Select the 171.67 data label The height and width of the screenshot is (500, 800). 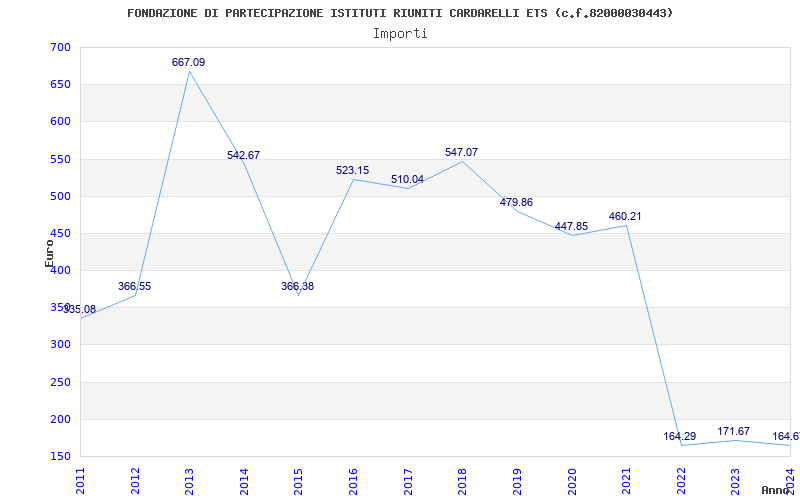point(734,431)
